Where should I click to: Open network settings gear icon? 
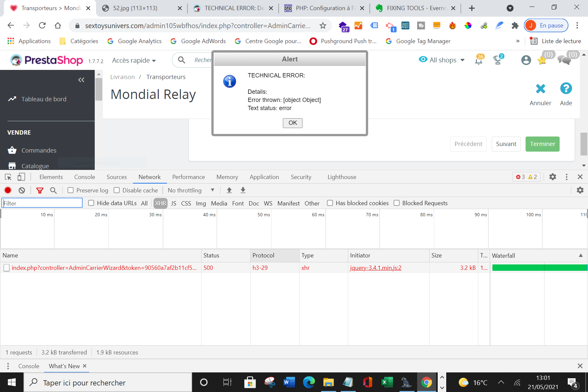click(x=580, y=190)
